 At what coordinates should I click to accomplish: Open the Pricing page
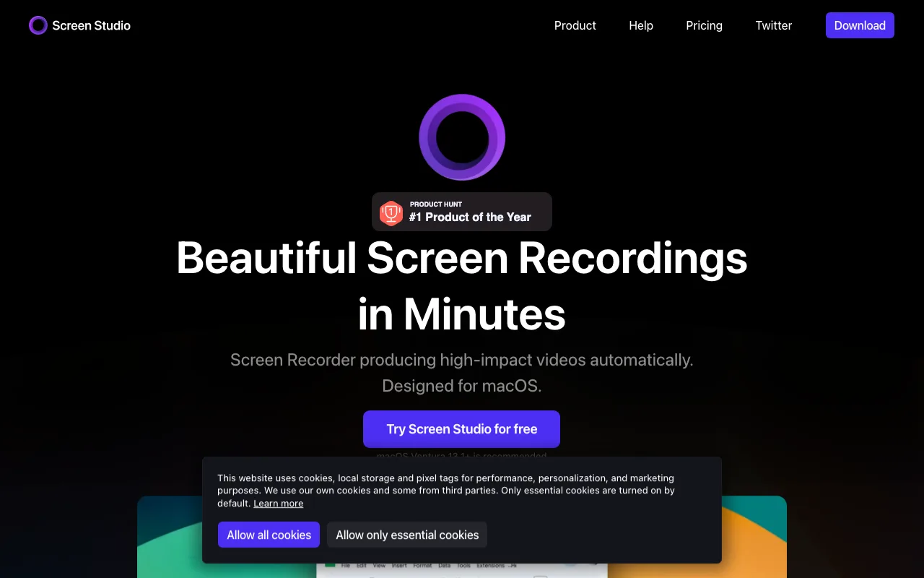pos(704,25)
